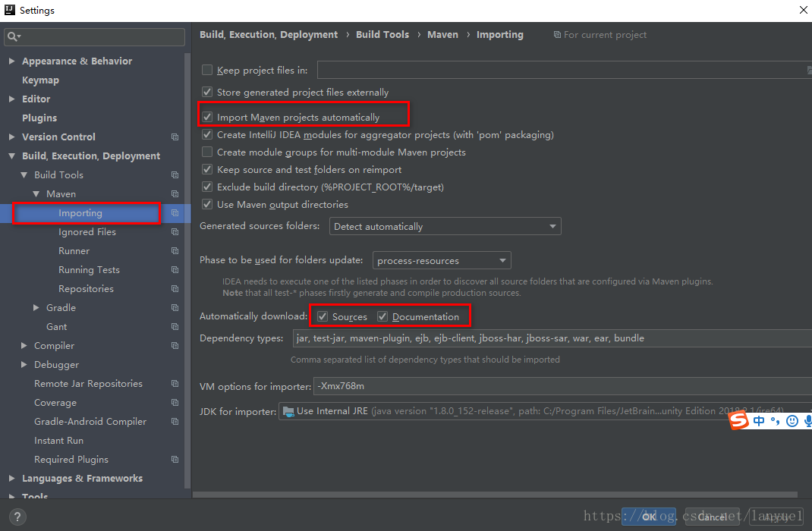This screenshot has height=531, width=812.
Task: Open Instant Run settings page
Action: point(58,441)
